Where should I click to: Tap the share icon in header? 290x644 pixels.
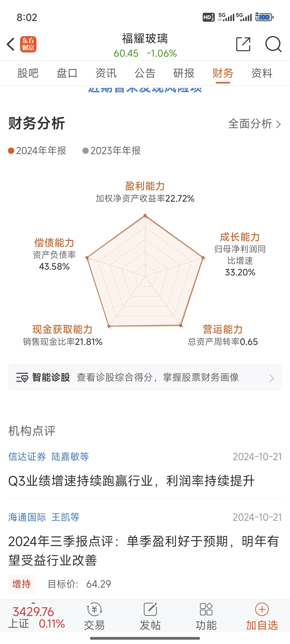click(x=243, y=44)
